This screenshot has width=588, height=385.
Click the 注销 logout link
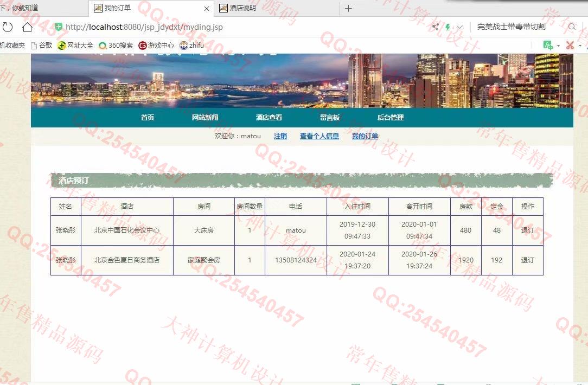tap(280, 136)
